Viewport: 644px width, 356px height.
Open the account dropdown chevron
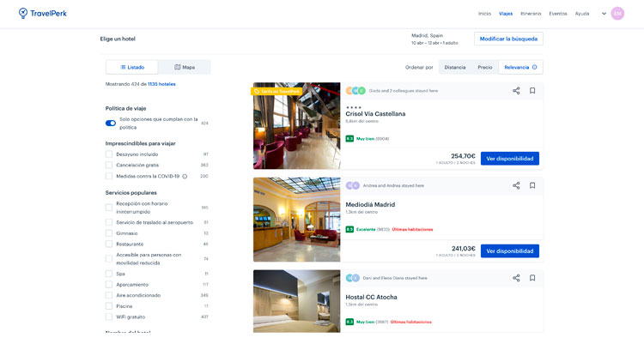tap(604, 14)
